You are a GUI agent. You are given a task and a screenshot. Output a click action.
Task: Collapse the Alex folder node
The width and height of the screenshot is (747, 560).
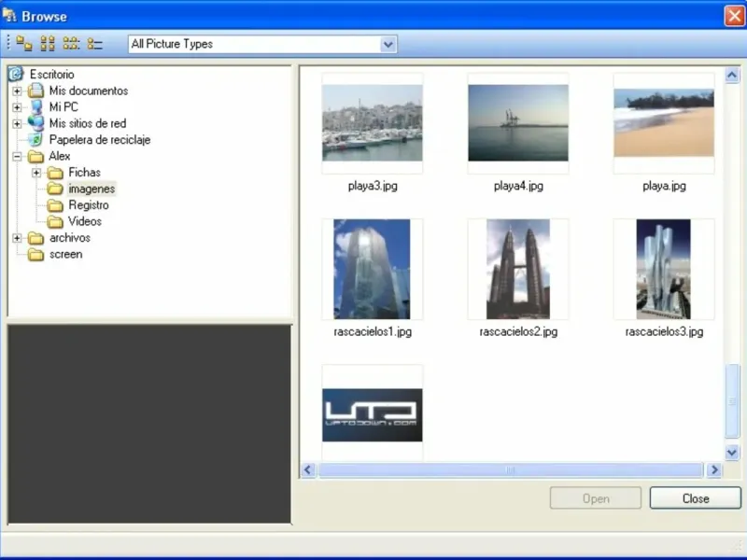(17, 156)
